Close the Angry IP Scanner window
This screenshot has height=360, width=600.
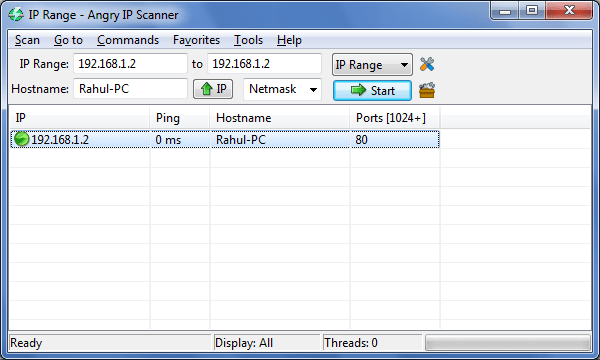(569, 11)
